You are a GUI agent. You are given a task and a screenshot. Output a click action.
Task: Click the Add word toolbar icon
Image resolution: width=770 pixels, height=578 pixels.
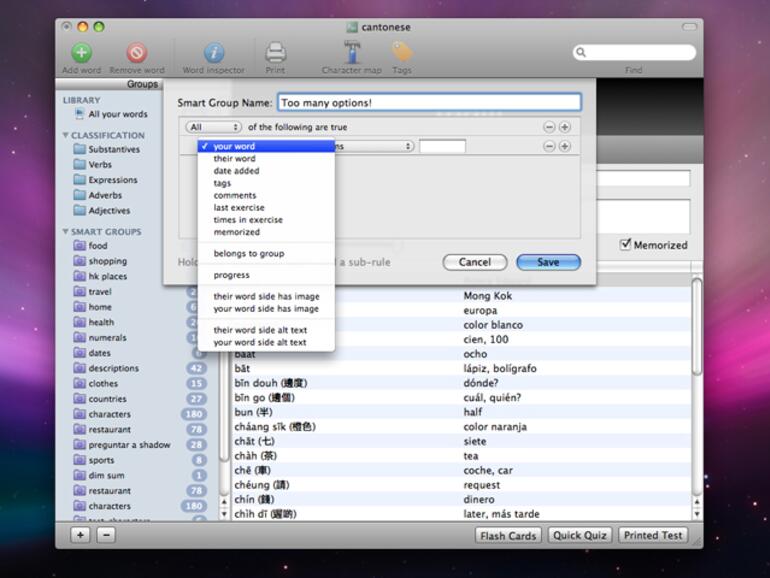coord(81,54)
